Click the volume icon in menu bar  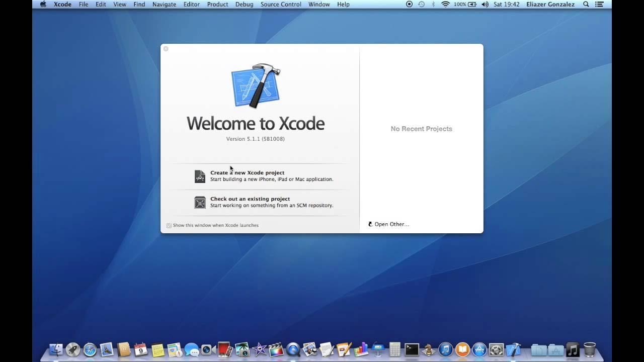coord(485,4)
